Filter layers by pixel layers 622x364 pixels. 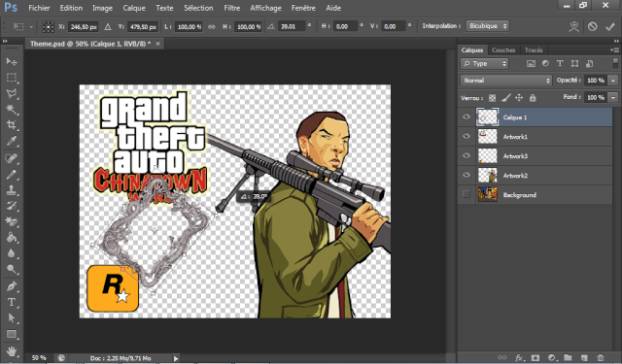(531, 64)
